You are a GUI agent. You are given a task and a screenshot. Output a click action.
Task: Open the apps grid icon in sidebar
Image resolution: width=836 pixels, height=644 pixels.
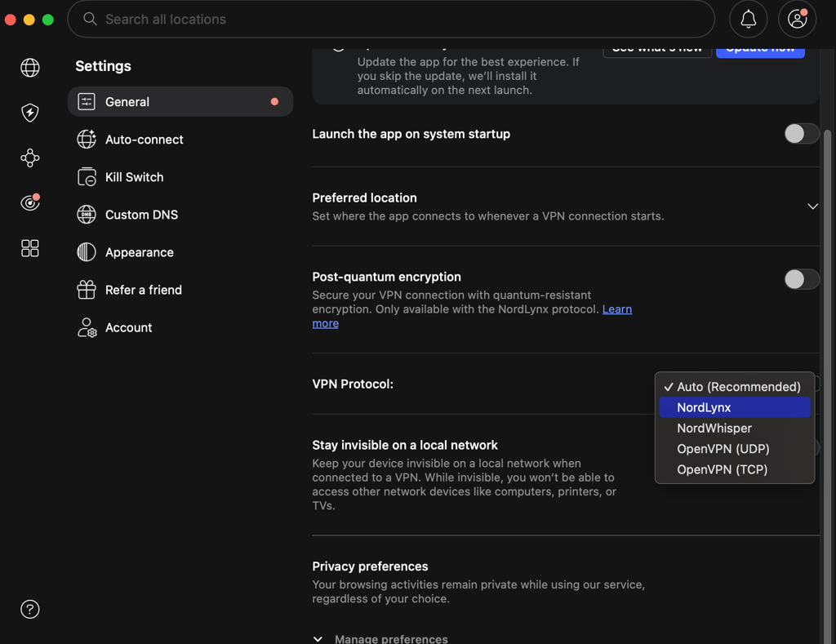(30, 248)
